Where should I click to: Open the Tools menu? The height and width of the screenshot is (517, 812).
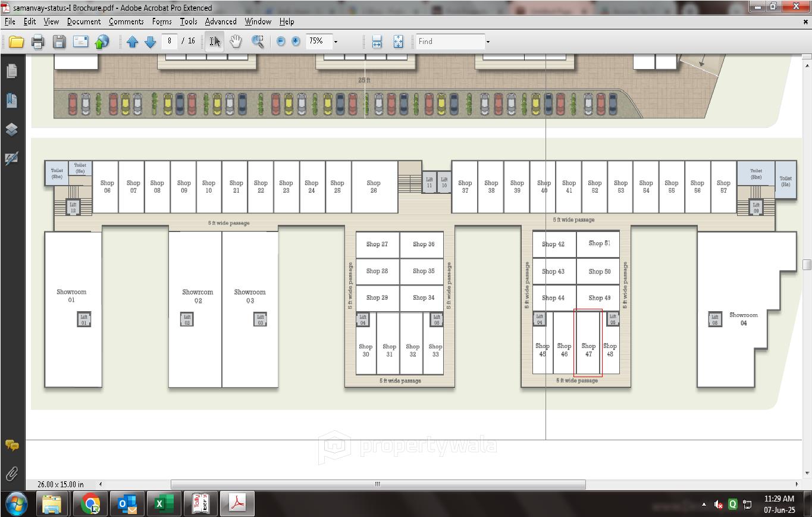(x=189, y=21)
